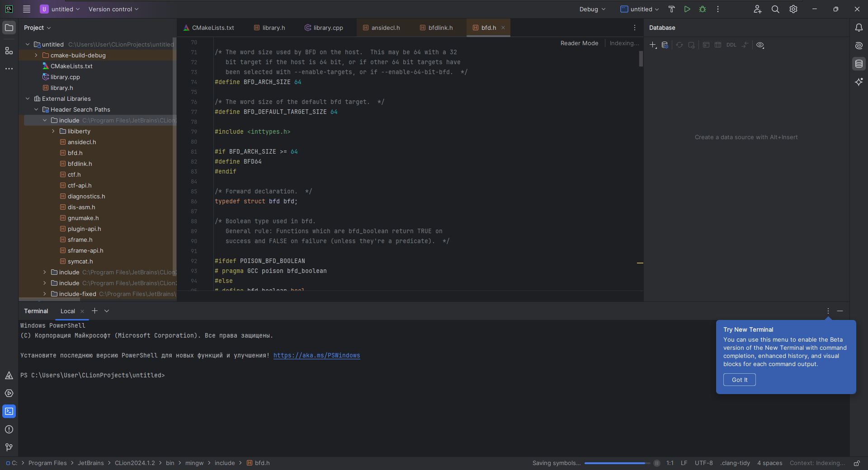Click the Saving symbols progress bar
The image size is (868, 470).
tap(617, 463)
